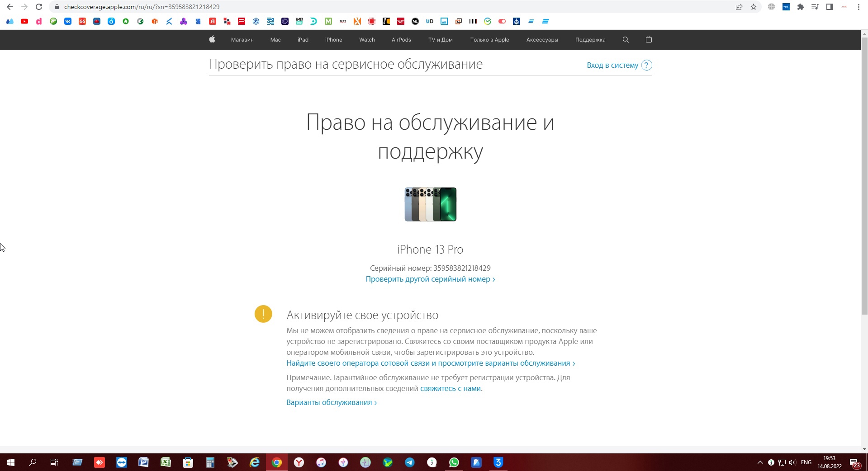The height and width of the screenshot is (471, 868).
Task: Open the barcode bookmark icon
Action: coord(473,21)
